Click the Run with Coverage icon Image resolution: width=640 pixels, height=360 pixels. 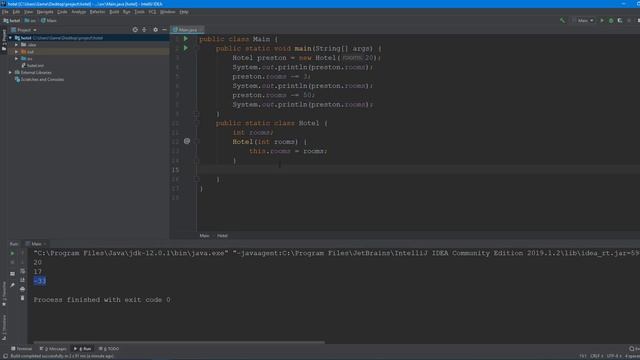[x=620, y=20]
